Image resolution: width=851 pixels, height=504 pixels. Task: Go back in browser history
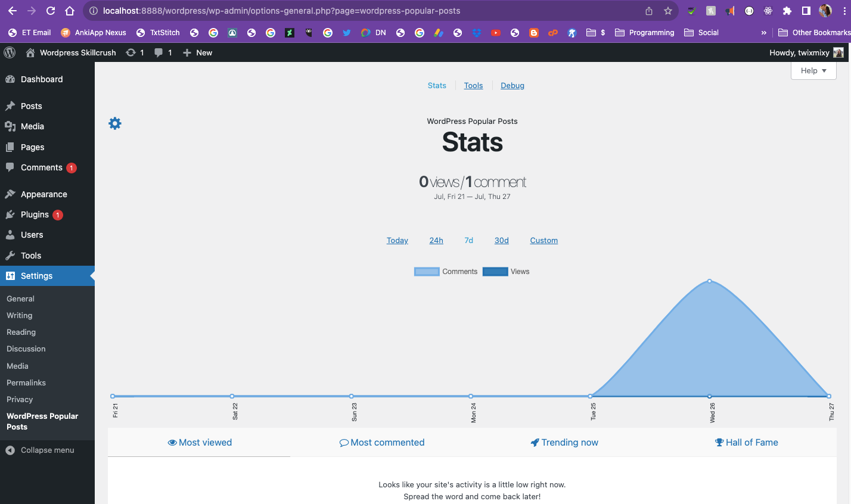tap(13, 11)
